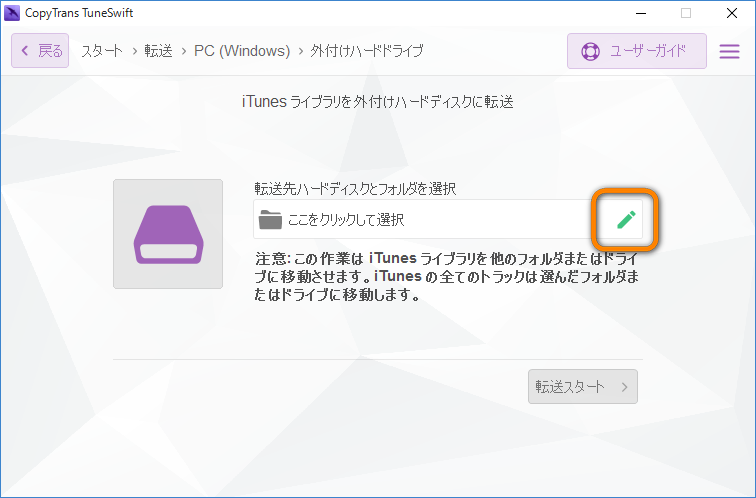
Task: Select the 外付けハードドライブ breadcrumb
Action: pyautogui.click(x=367, y=51)
